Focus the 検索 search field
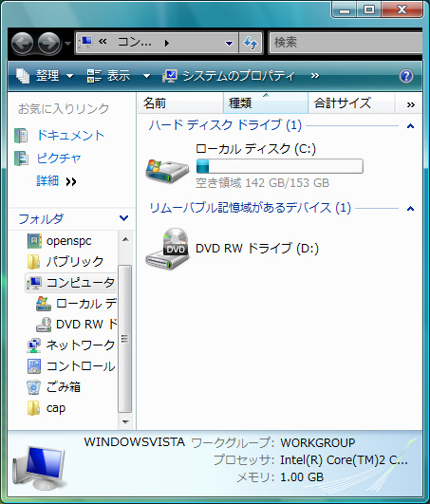The width and height of the screenshot is (430, 504). 346,43
